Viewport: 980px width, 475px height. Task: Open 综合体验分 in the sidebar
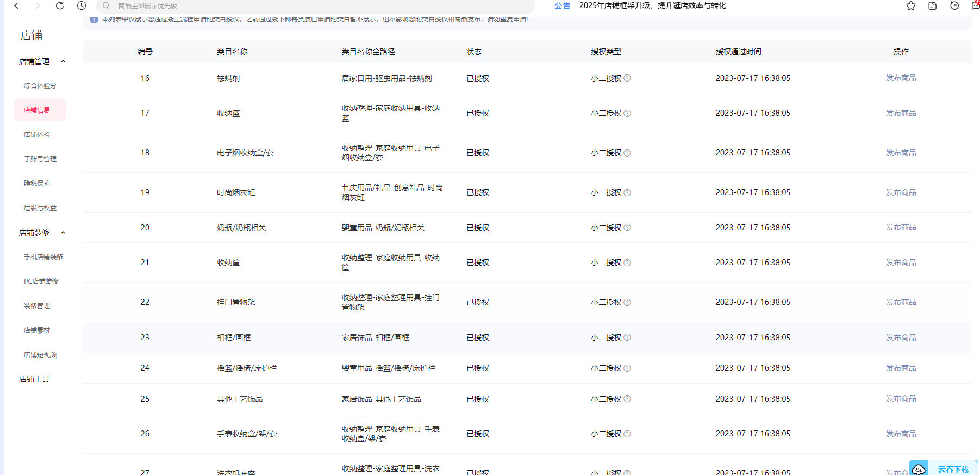[x=40, y=86]
